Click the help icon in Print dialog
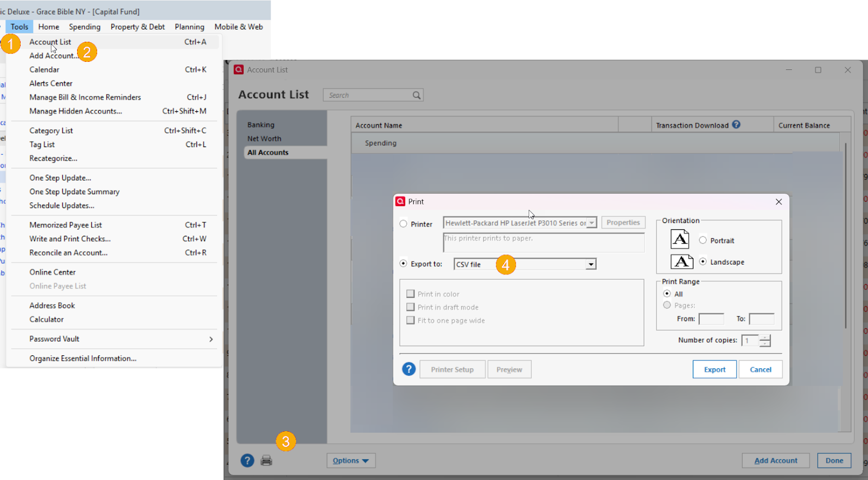This screenshot has height=480, width=868. pos(409,369)
